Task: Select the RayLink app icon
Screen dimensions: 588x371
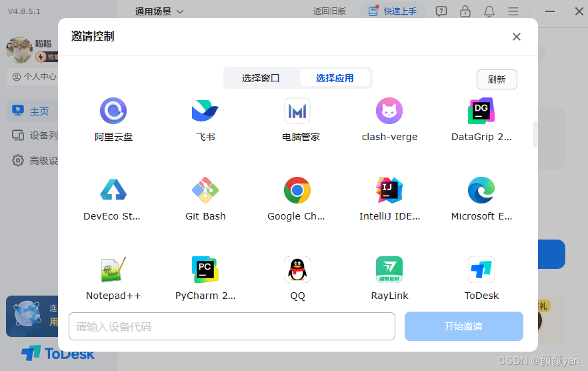Action: (x=389, y=270)
